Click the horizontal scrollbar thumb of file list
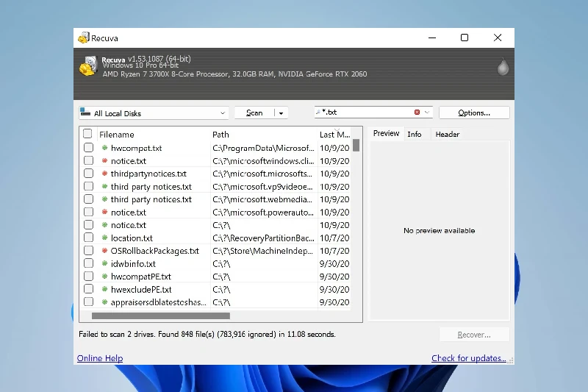Image resolution: width=588 pixels, height=392 pixels. tap(161, 316)
